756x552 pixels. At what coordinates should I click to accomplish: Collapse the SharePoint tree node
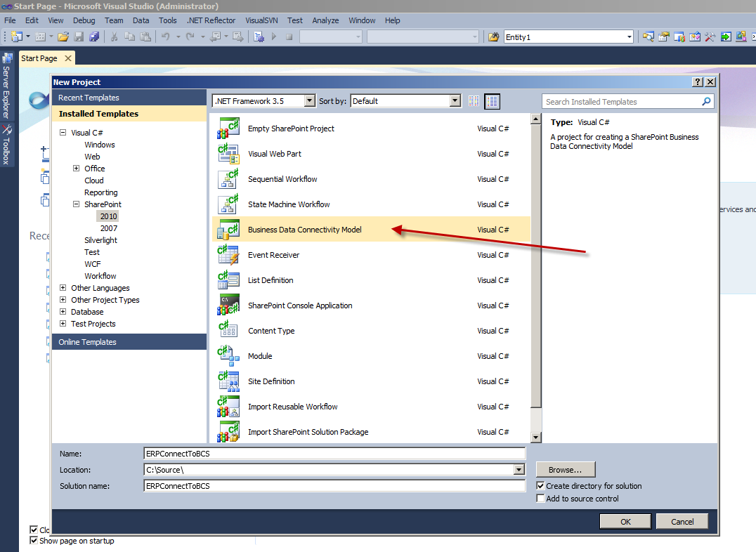76,204
